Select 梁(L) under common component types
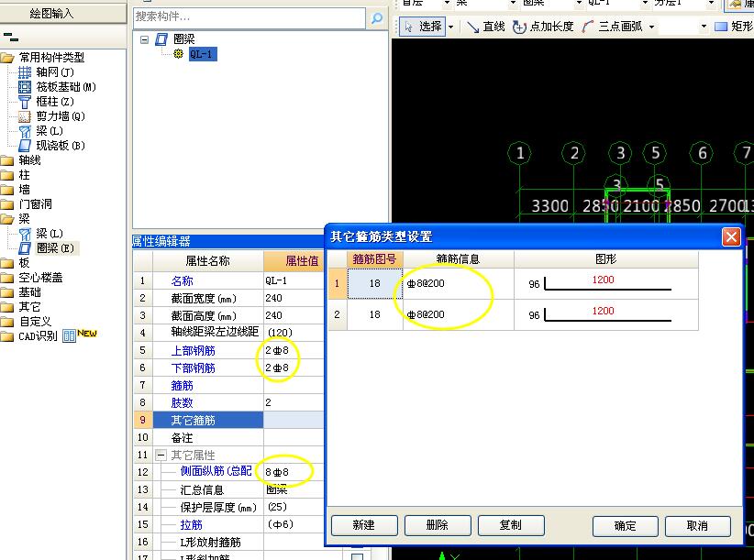 [41, 131]
